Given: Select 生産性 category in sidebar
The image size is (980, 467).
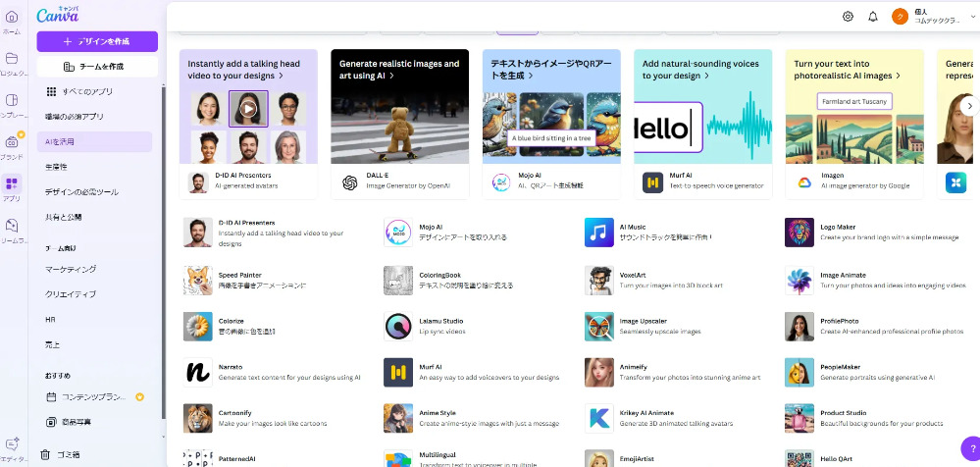Looking at the screenshot, I should tap(94, 167).
